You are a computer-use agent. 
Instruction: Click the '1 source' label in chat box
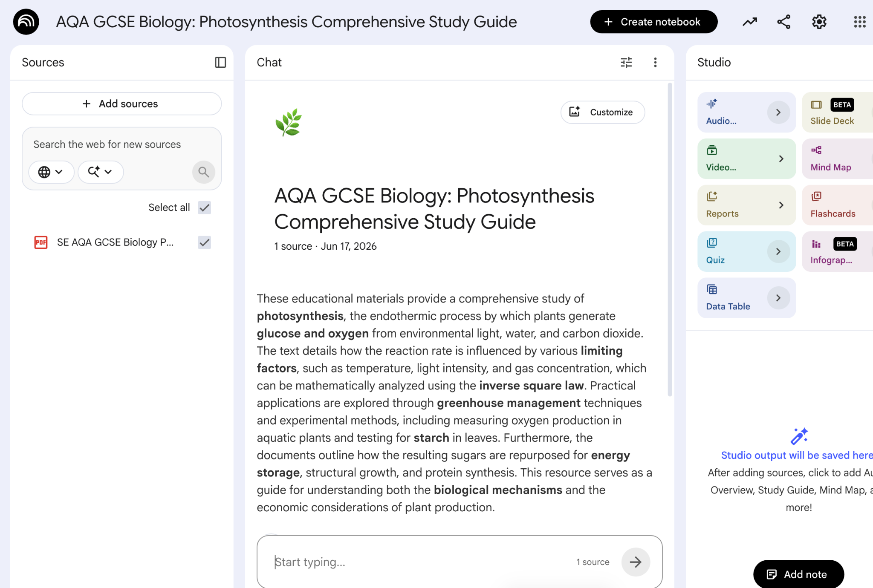[593, 562]
